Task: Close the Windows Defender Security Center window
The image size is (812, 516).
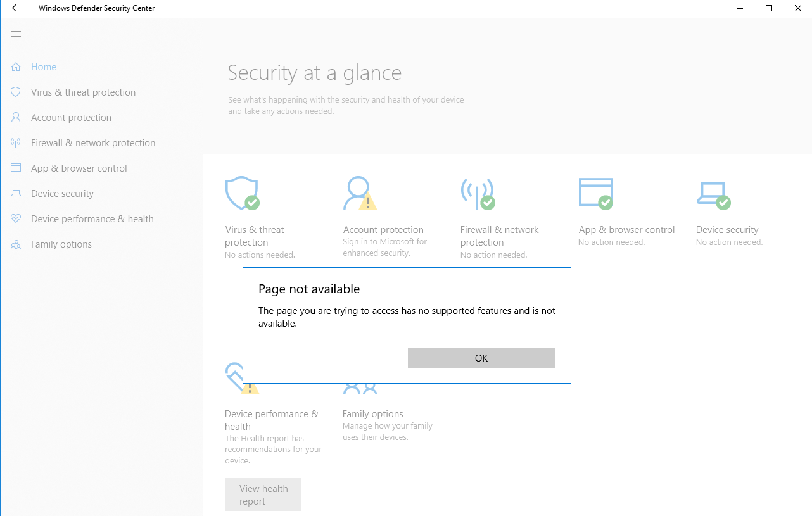Action: pos(798,8)
